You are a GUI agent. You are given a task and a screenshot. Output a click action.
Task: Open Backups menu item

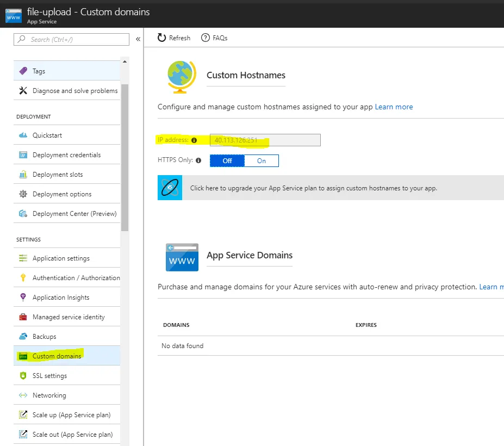pos(67,337)
